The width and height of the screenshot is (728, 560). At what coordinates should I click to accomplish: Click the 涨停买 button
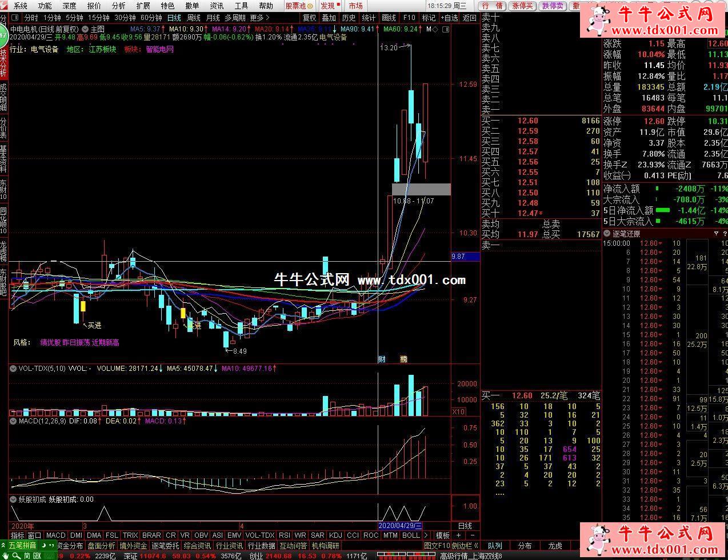coord(522,6)
